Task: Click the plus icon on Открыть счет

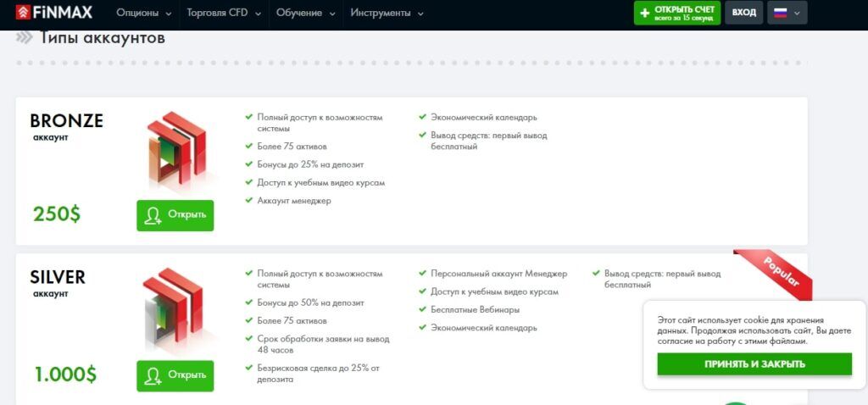Action: point(644,14)
